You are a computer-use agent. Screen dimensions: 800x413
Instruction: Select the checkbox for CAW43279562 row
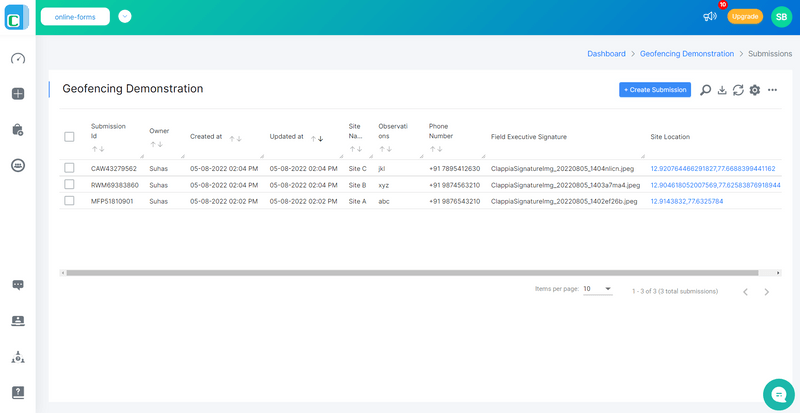(x=69, y=168)
